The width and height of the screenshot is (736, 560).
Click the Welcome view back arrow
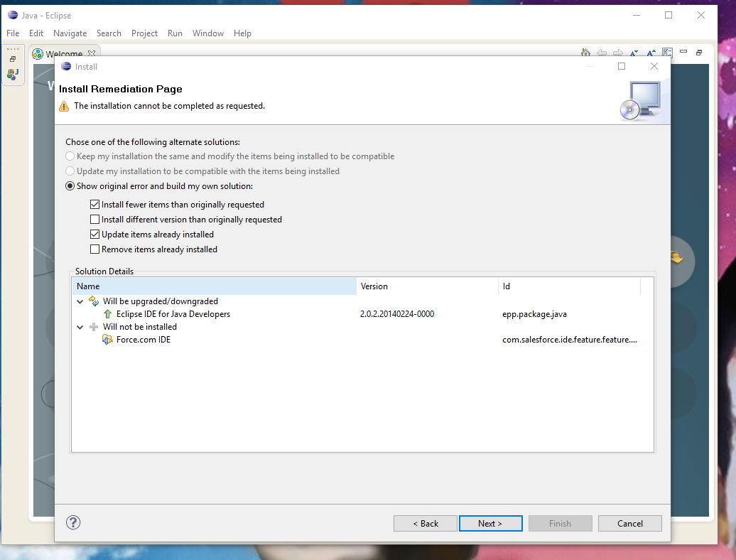click(x=602, y=53)
